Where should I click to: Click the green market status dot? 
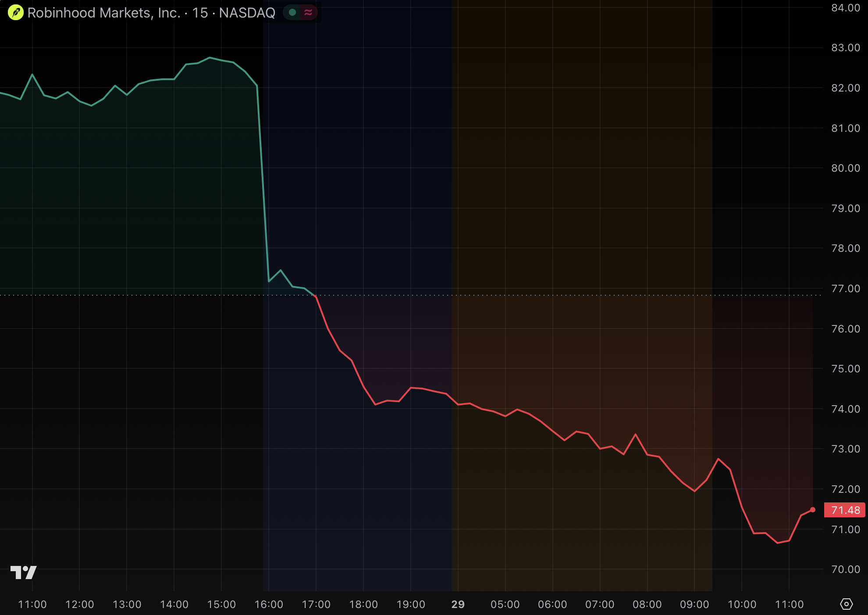pos(292,12)
